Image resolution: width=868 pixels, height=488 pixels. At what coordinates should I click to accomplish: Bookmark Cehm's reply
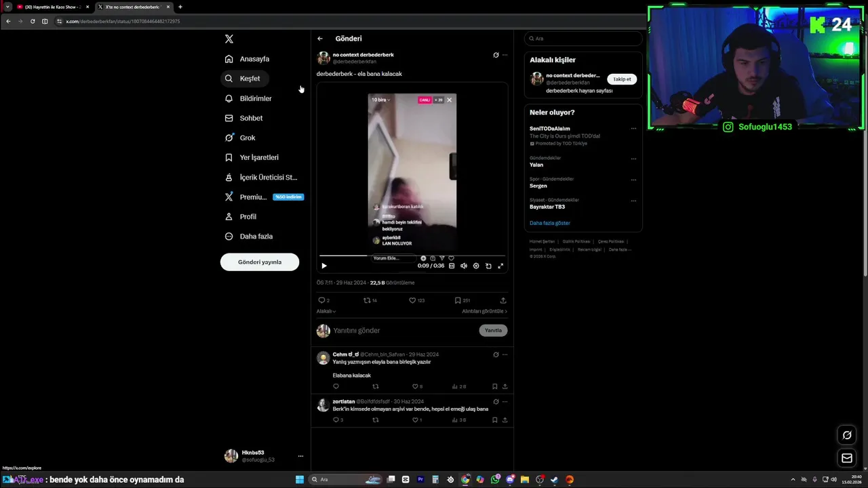coord(495,386)
